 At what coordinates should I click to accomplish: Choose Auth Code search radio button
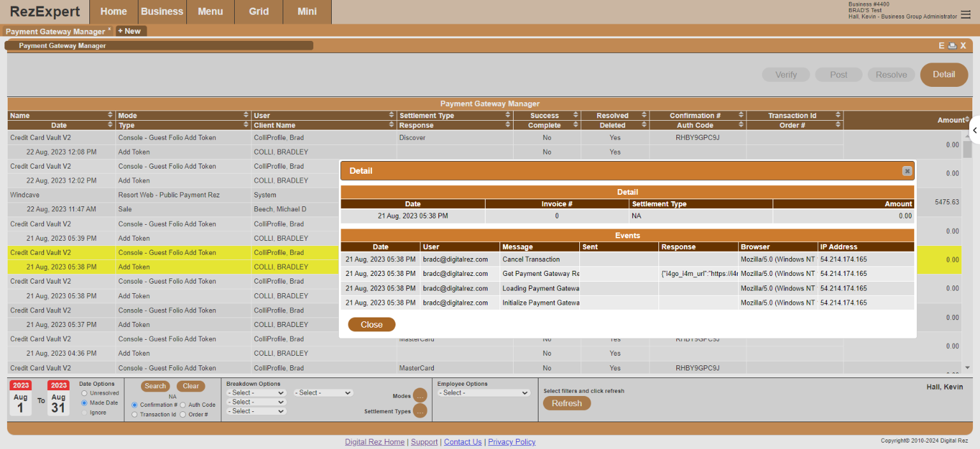pos(183,405)
